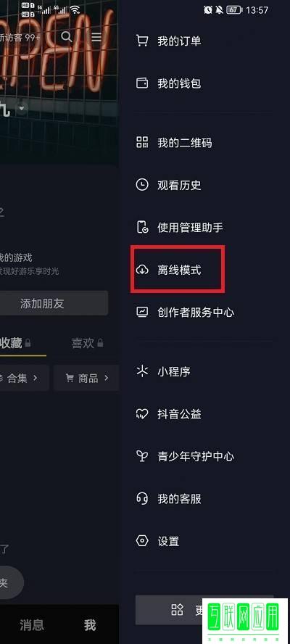Tap the phone icon for 使用管理助手
Screen dimensions: 290x644
[x=142, y=227]
